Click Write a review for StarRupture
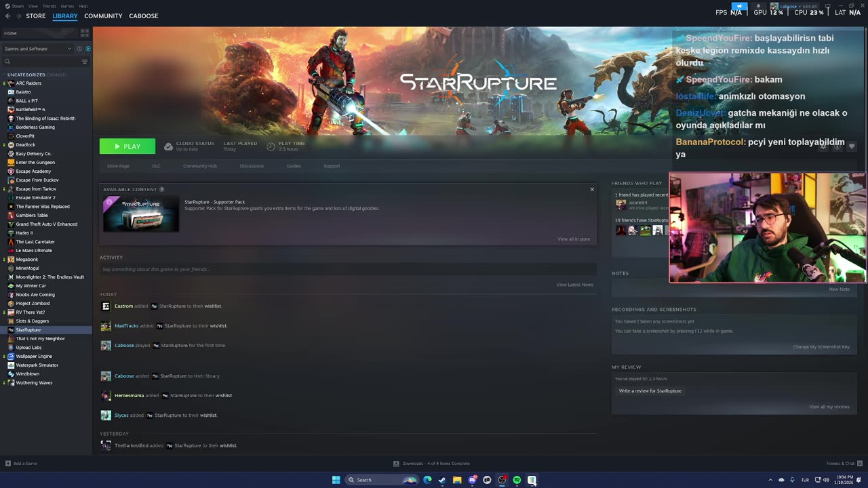The image size is (868, 488). 650,391
